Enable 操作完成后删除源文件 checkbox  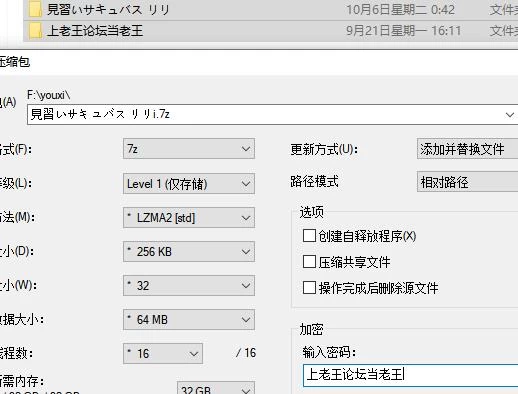pos(309,288)
